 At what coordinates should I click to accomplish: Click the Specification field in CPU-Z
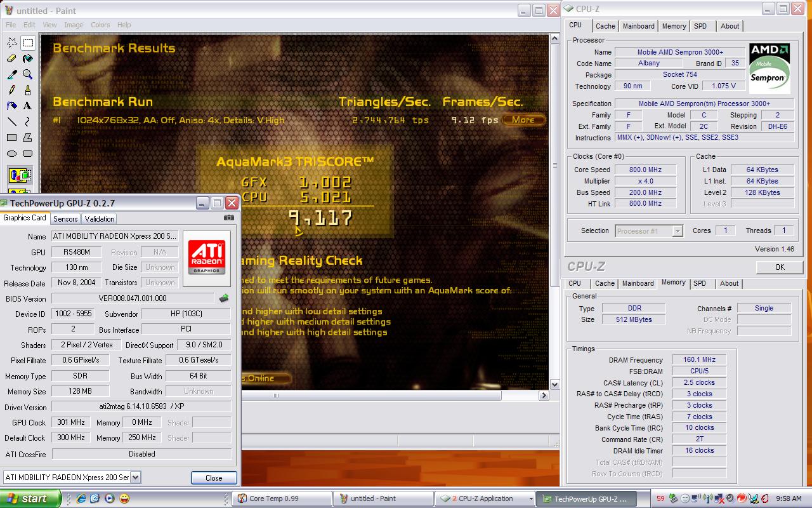coord(704,104)
